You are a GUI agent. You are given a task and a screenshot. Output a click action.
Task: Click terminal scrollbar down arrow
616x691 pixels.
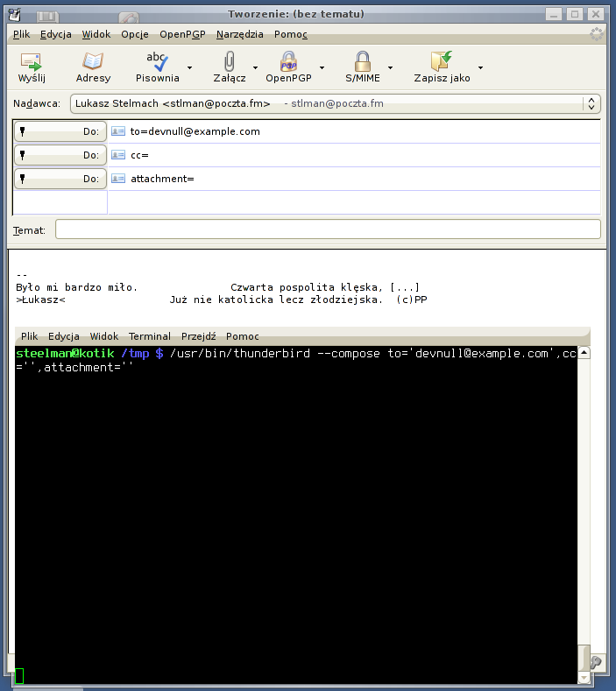click(584, 678)
